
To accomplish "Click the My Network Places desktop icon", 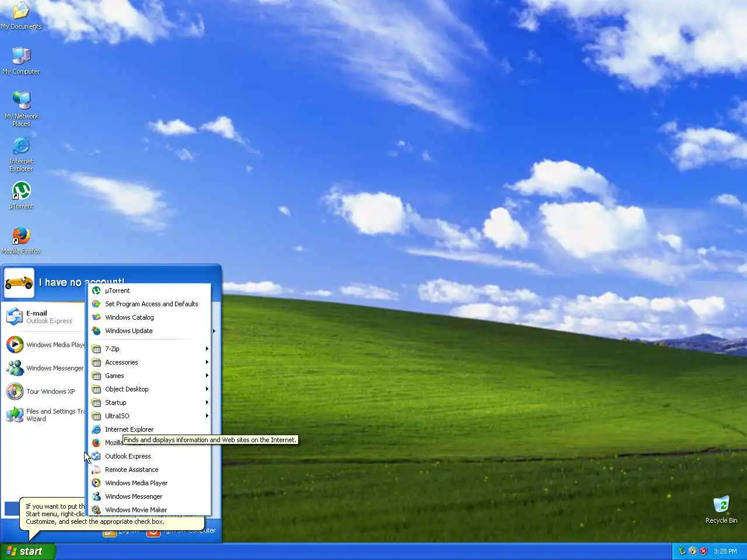I will [21, 109].
